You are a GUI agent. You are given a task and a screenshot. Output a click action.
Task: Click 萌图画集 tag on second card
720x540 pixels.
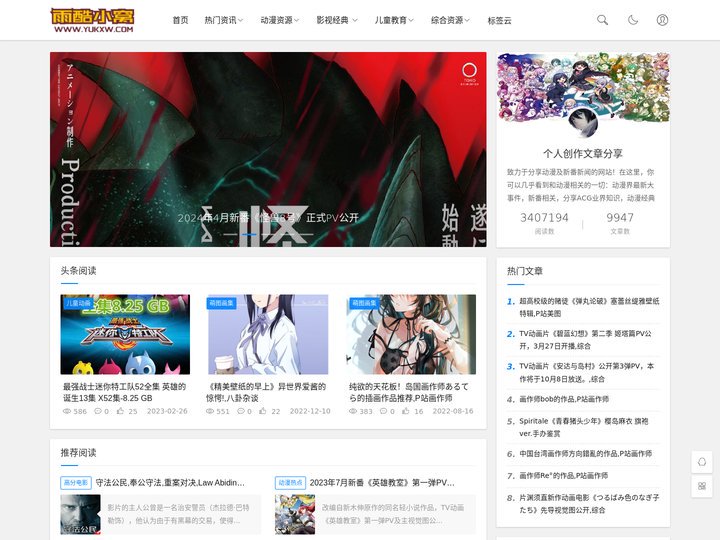(221, 303)
